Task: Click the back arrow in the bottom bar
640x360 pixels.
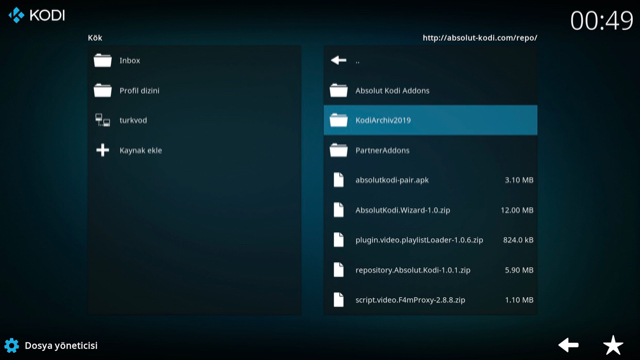Action: point(569,345)
